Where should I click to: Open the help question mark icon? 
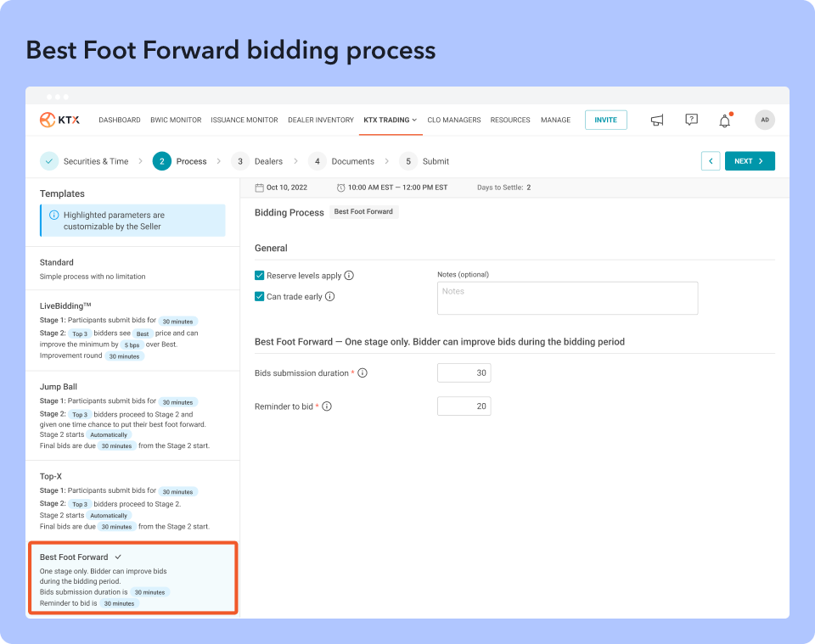(691, 120)
